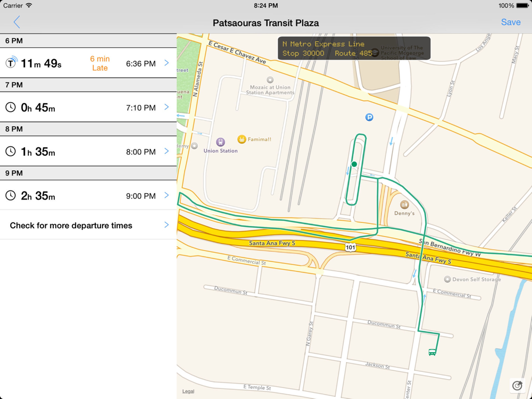Open the 6:36 PM real-time departure row
The height and width of the screenshot is (399, 532).
(88, 63)
